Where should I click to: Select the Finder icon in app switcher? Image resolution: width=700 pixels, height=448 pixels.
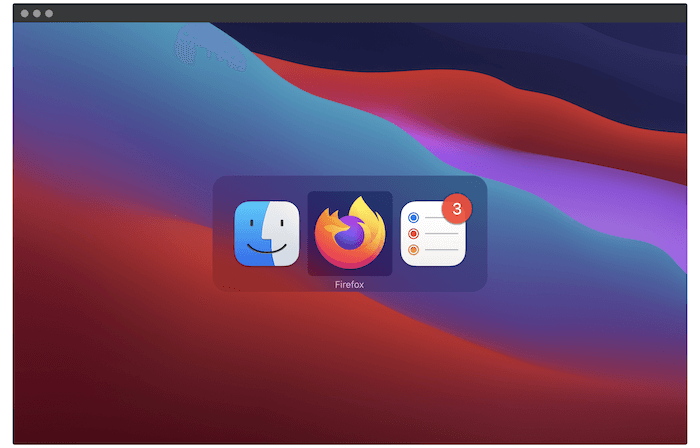click(267, 233)
